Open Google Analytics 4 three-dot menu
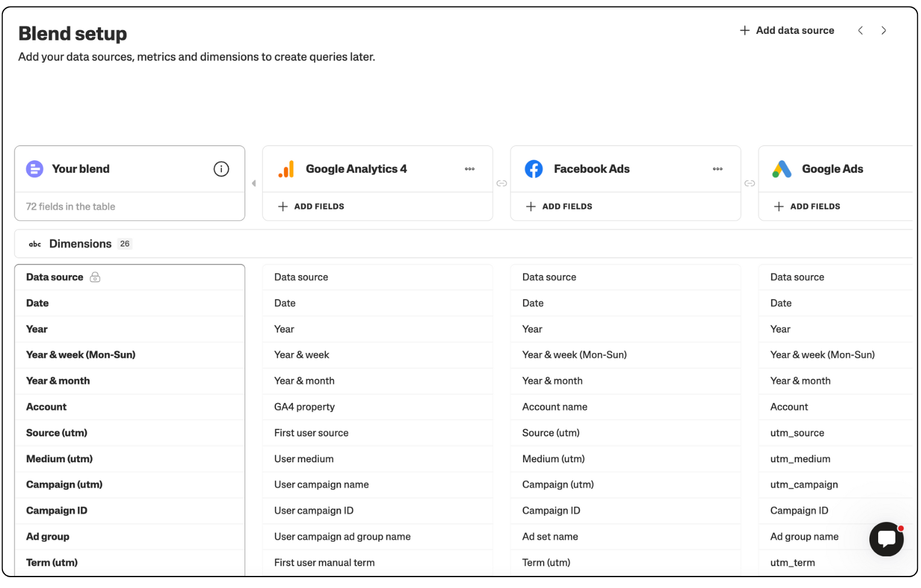The width and height of the screenshot is (921, 588). pos(470,169)
